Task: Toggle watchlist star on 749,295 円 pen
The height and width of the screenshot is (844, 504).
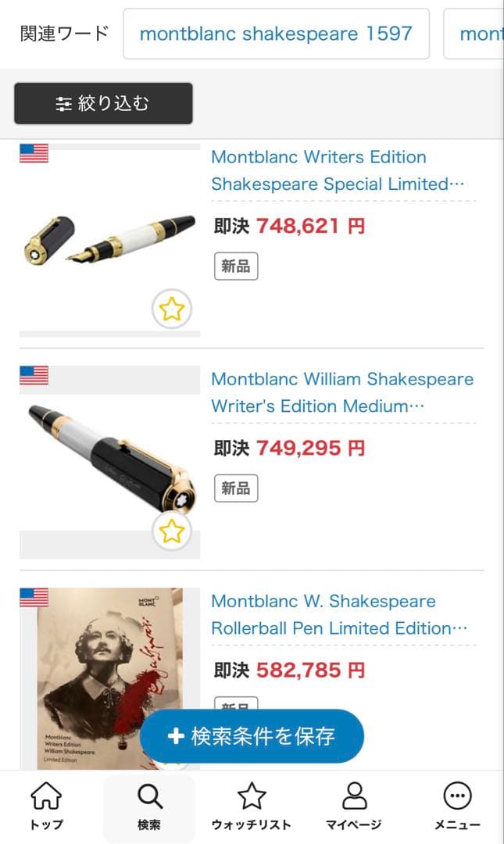Action: pos(171,531)
